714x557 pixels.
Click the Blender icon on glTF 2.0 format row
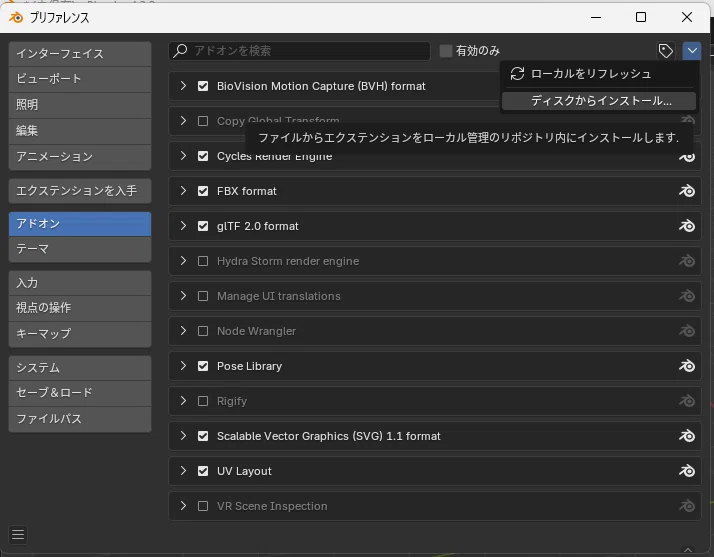(x=687, y=226)
